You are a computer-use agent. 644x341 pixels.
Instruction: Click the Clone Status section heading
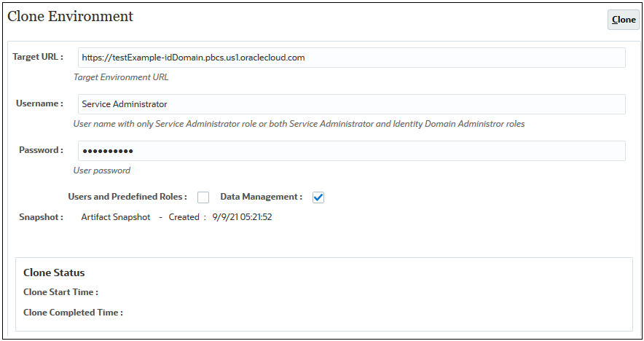pos(54,273)
